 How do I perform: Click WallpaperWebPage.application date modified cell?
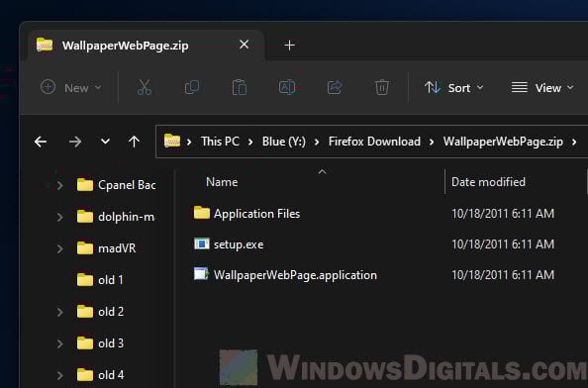[503, 275]
